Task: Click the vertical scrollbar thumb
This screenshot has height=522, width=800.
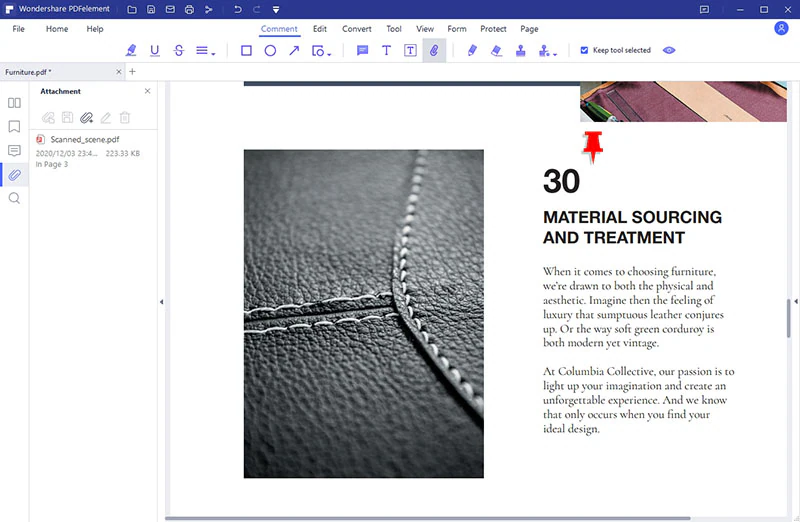Action: tap(788, 318)
